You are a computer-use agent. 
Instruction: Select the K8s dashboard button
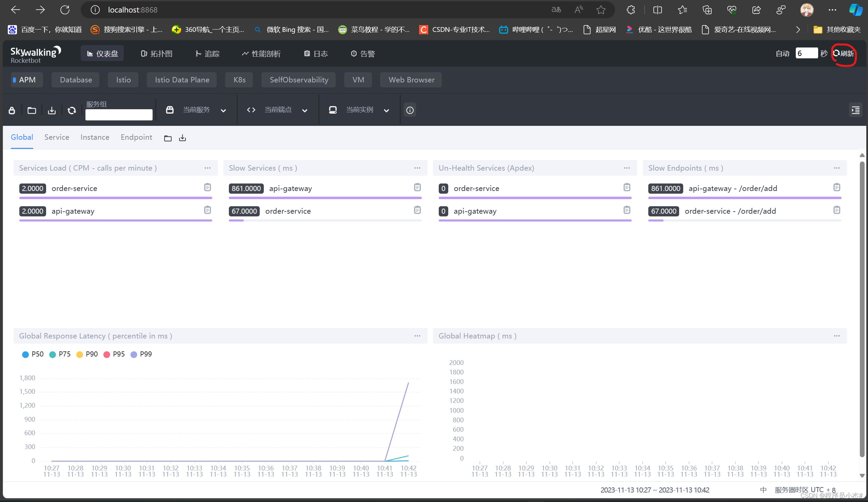(x=239, y=80)
